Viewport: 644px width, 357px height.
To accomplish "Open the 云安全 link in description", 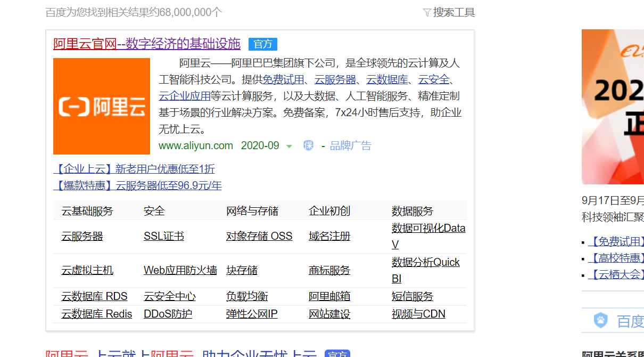I will (434, 79).
